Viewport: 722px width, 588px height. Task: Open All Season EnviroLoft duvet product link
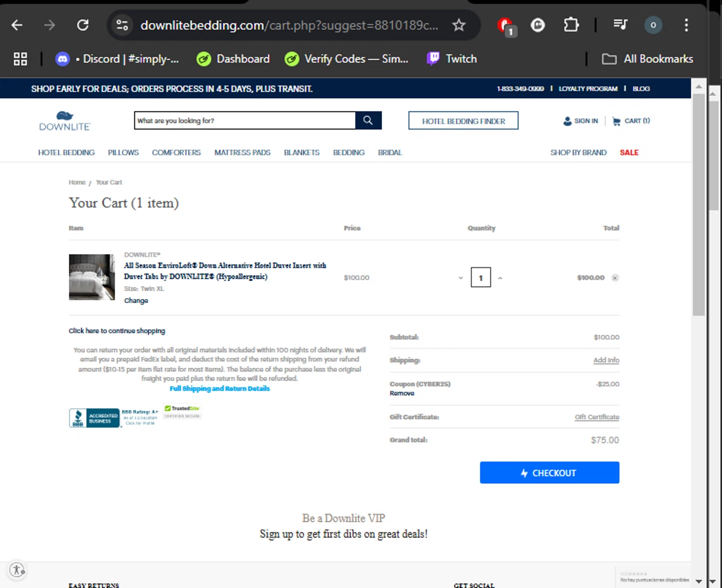[225, 271]
